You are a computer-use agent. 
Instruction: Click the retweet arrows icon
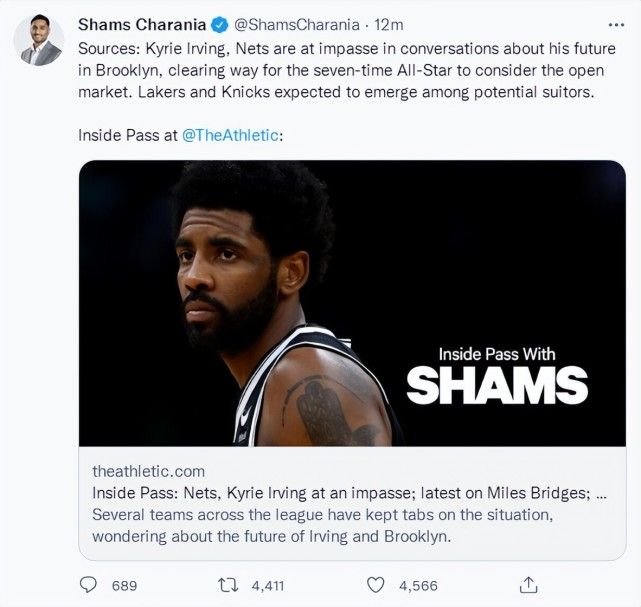click(x=227, y=585)
